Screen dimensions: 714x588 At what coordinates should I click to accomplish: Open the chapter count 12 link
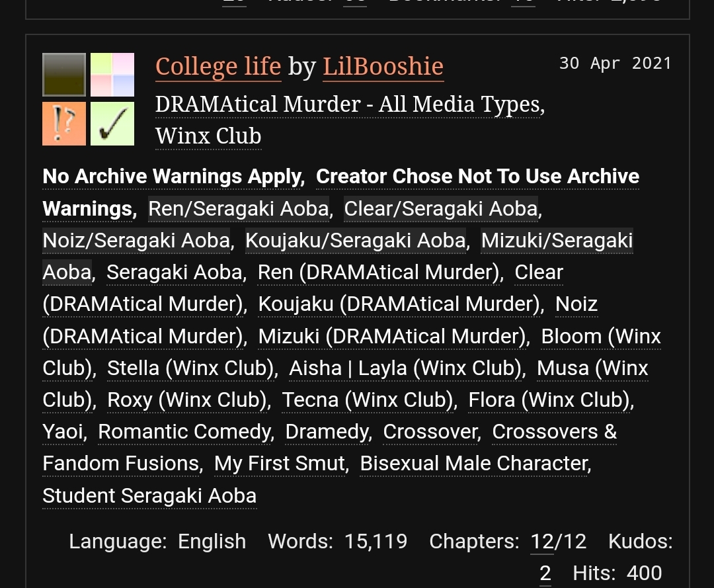tap(542, 542)
